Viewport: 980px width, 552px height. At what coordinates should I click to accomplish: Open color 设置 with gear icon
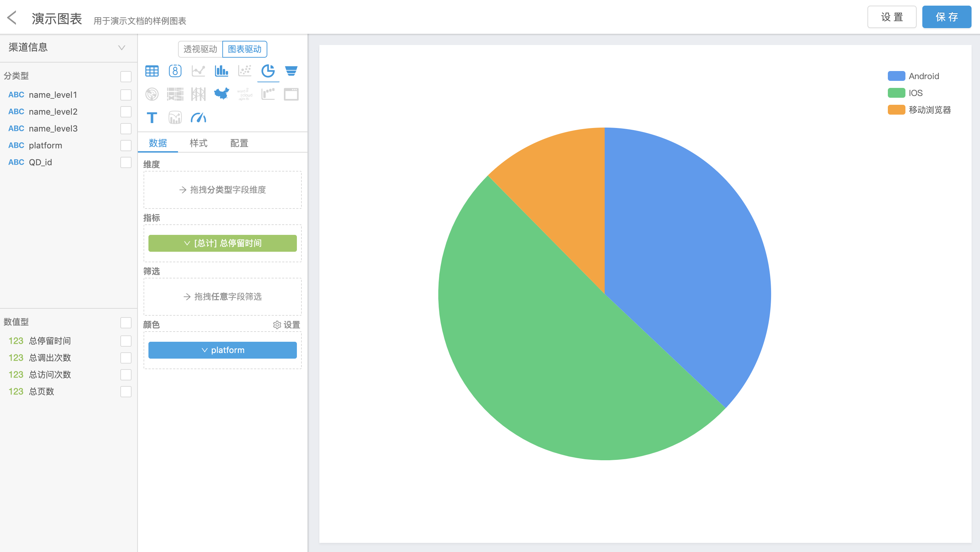coord(286,325)
